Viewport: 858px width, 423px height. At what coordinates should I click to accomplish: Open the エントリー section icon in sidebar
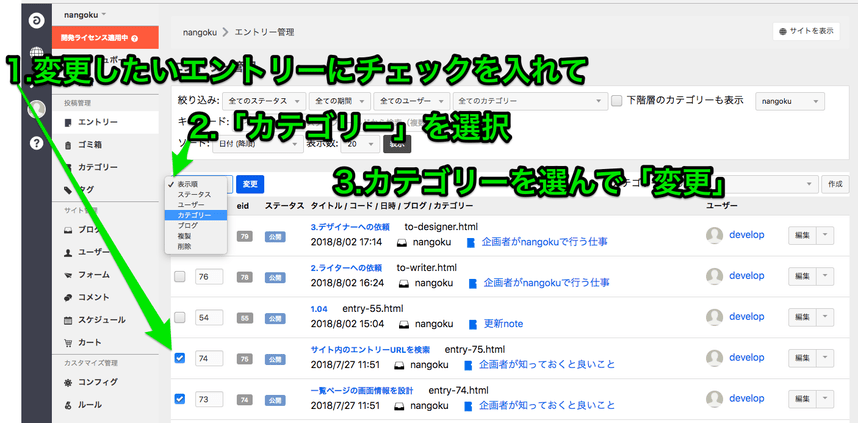tap(68, 122)
